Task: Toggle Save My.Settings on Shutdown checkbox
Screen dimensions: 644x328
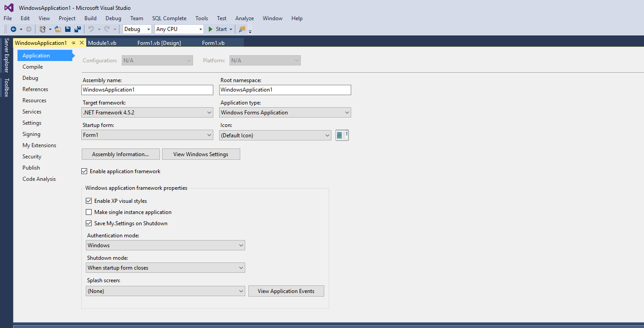Action: 88,223
